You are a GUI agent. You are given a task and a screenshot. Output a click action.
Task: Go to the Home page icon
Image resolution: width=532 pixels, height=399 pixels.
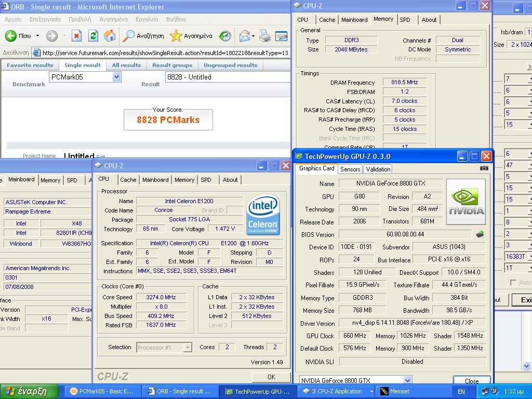[x=110, y=36]
